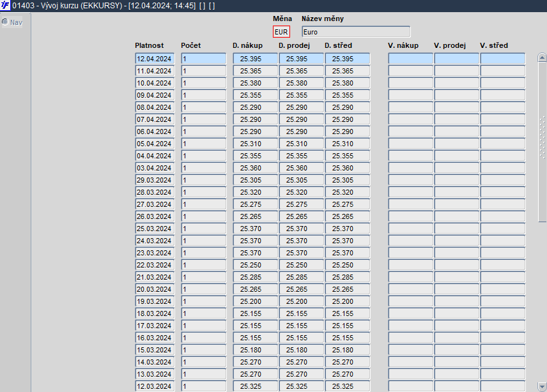Select the Platnost cell 25.03.2024
The width and height of the screenshot is (547, 392).
[x=155, y=229]
